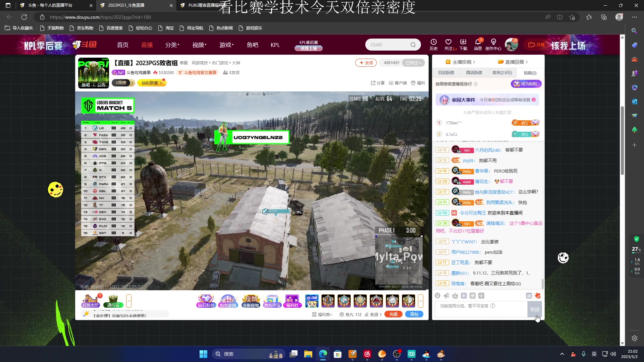Open 通行证 pass icon
Viewport: 644px width, 362px height.
pyautogui.click(x=113, y=301)
